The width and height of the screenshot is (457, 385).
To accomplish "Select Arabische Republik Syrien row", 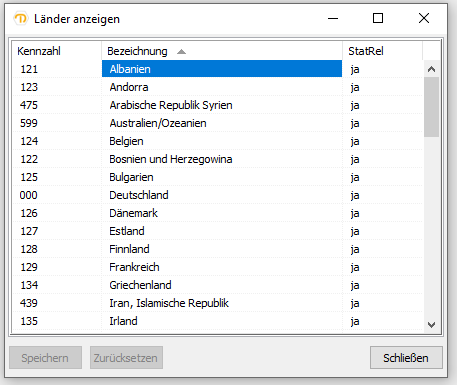I will (218, 105).
